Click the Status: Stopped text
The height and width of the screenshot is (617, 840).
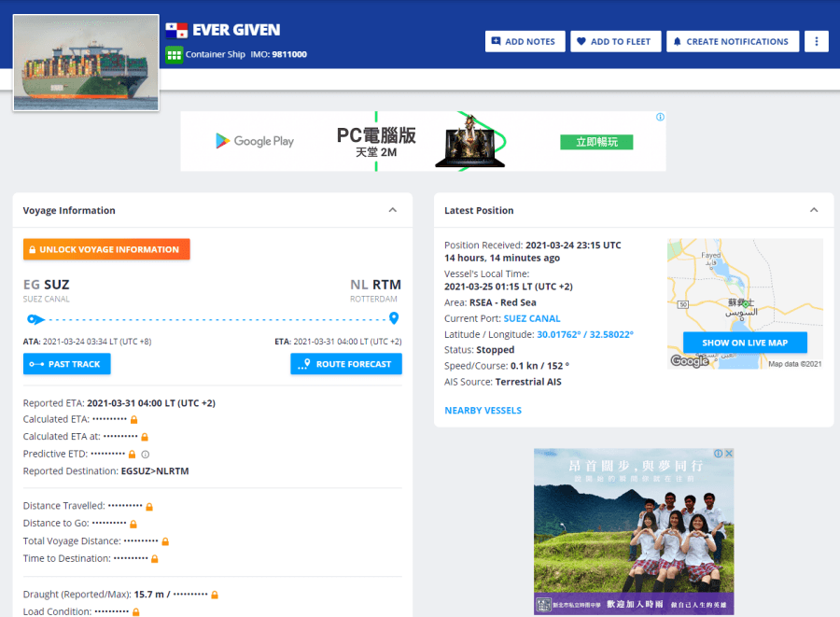(480, 350)
